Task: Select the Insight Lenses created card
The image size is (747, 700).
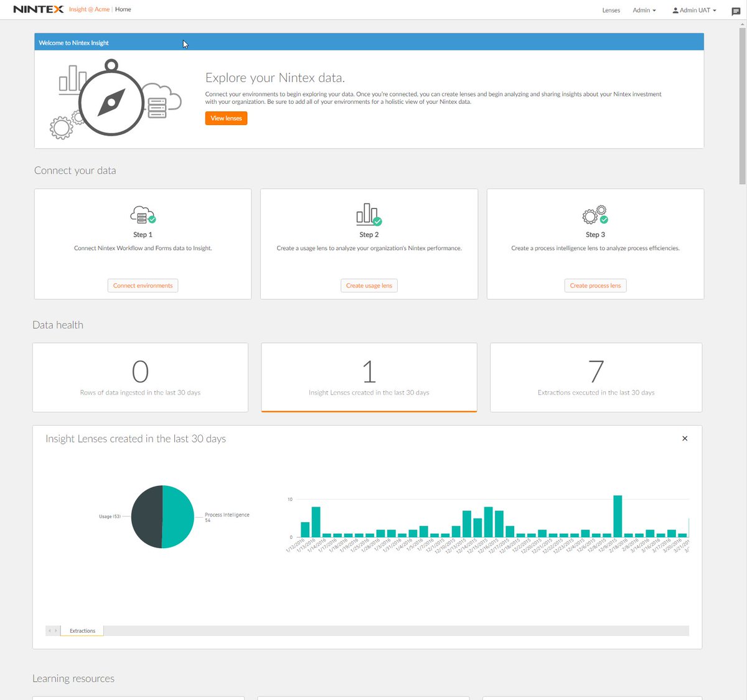Action: tap(369, 378)
